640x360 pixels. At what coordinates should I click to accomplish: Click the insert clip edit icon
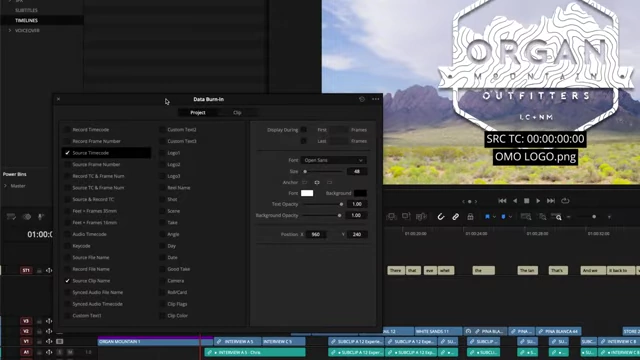pos(391,217)
